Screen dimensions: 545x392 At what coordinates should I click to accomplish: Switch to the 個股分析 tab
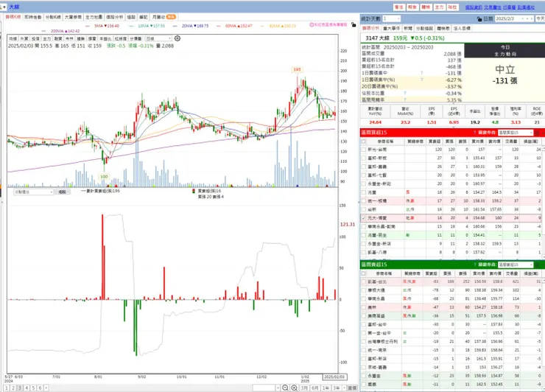[x=115, y=17]
